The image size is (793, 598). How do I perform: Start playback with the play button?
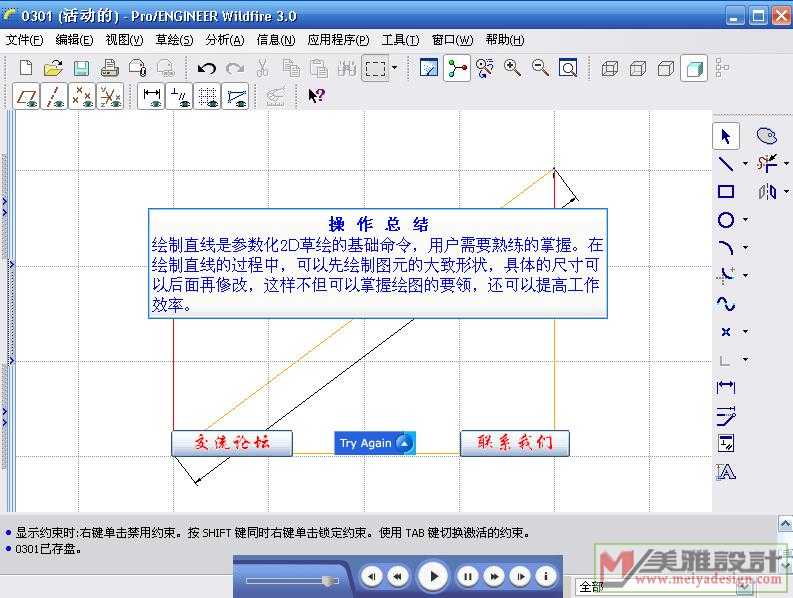[x=433, y=576]
